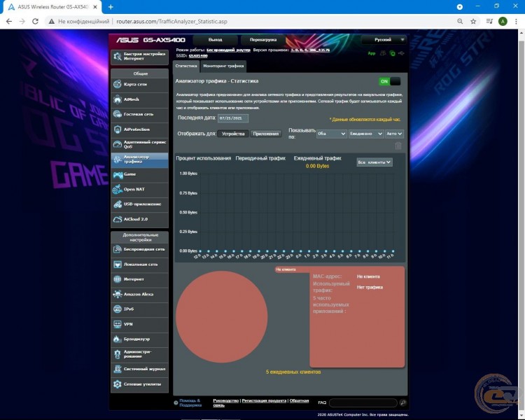Image resolution: width=525 pixels, height=420 pixels.
Task: Open the Ежедневно period dropdown
Action: [x=366, y=134]
